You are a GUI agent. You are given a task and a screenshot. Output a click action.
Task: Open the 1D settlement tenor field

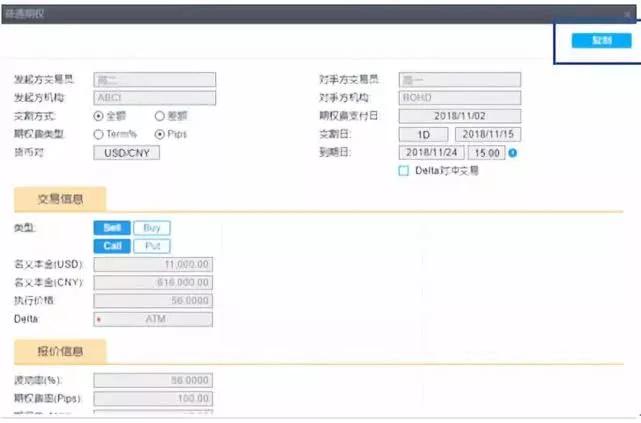pos(424,134)
